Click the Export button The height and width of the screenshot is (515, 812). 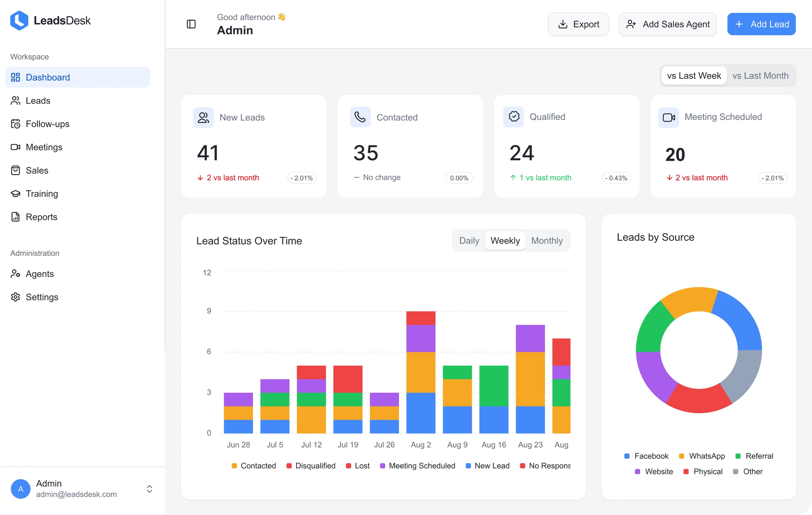(578, 24)
